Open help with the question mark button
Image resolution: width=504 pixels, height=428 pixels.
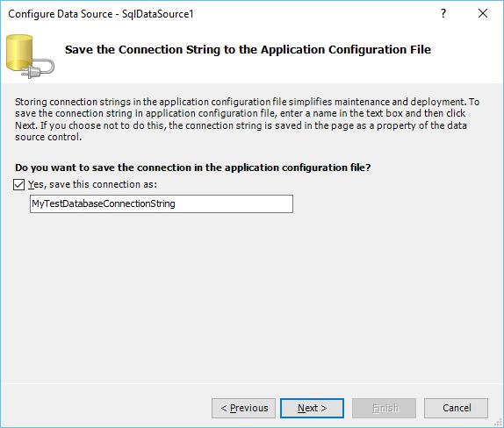pyautogui.click(x=443, y=13)
